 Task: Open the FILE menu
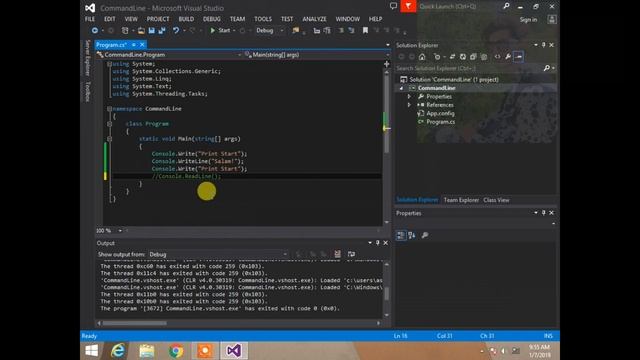coord(90,19)
